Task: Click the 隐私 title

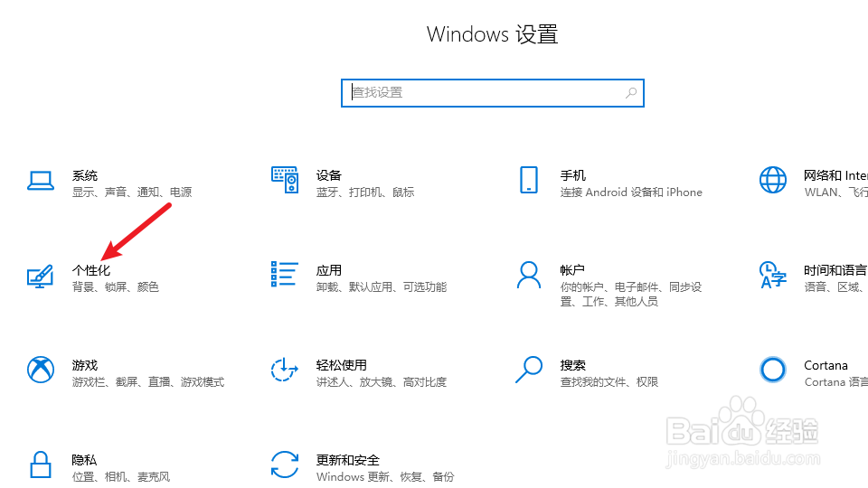Action: tap(84, 460)
